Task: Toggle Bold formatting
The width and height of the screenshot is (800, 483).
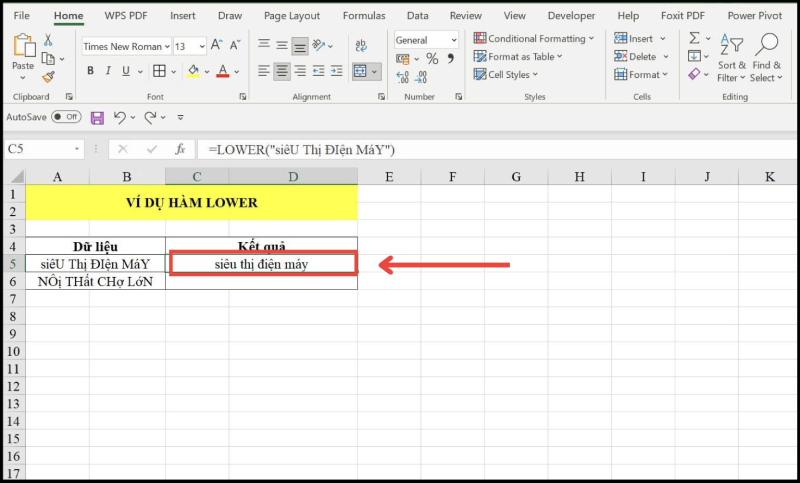Action: click(90, 71)
